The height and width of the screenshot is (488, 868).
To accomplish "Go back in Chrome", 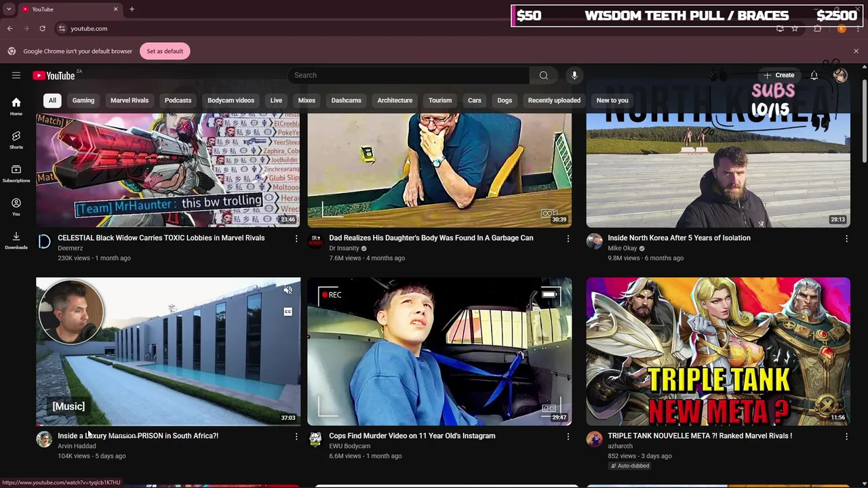I will click(9, 28).
